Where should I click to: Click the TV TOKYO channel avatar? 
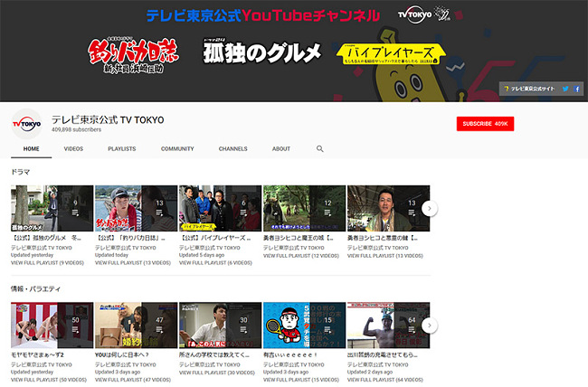(26, 124)
